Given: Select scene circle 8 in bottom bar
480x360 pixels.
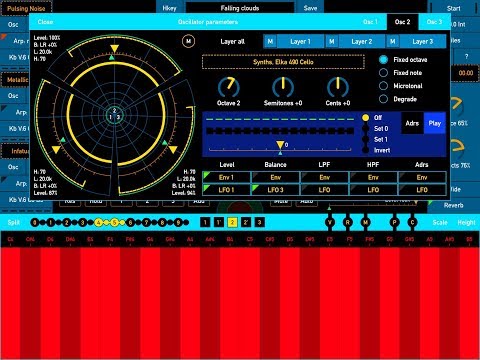Looking at the screenshot, I should point(162,222).
